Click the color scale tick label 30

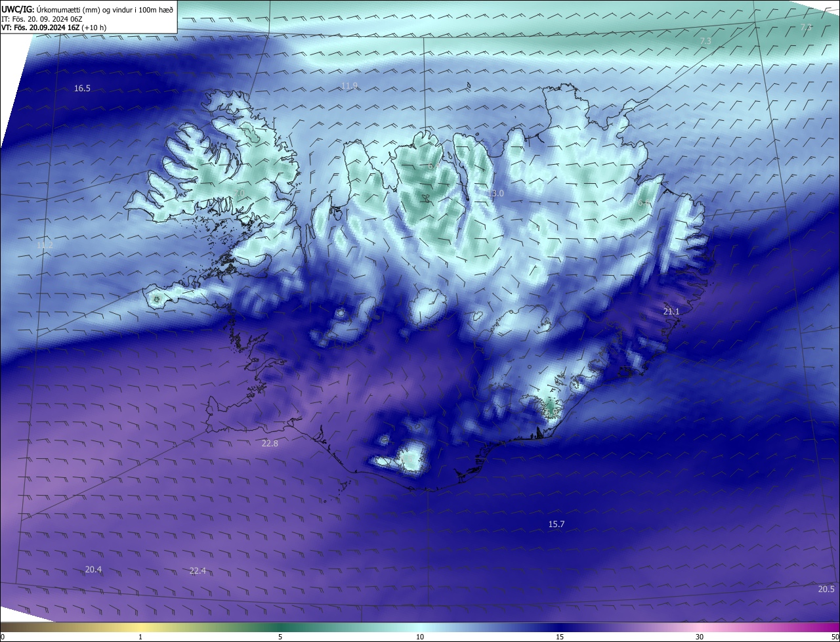pyautogui.click(x=700, y=637)
